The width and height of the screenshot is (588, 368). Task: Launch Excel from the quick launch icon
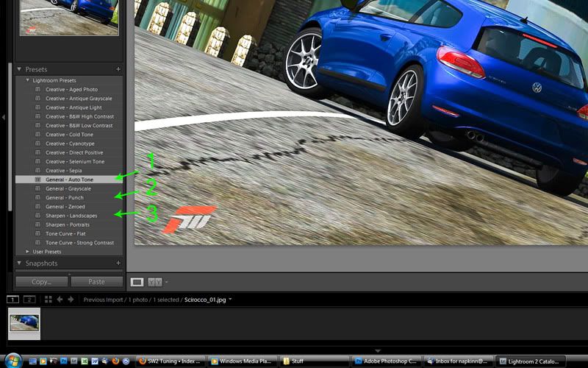click(85, 361)
